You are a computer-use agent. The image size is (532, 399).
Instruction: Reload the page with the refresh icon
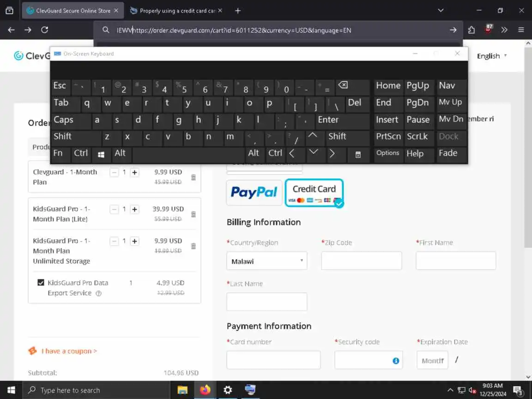(44, 30)
